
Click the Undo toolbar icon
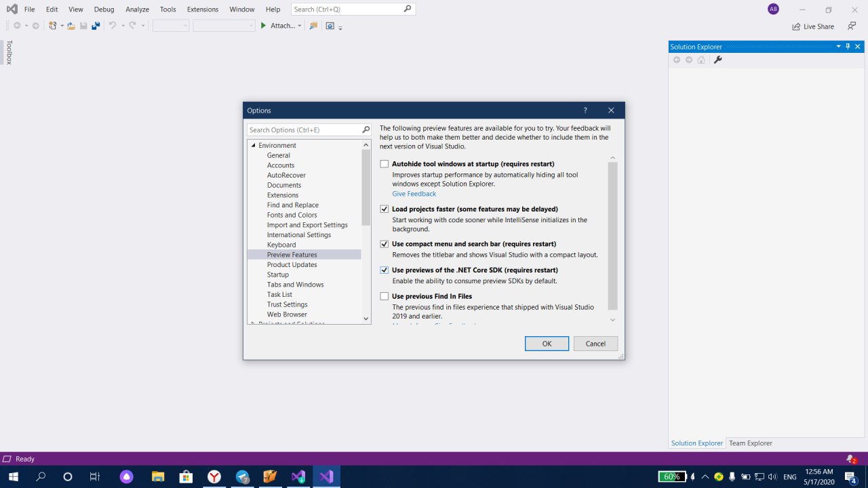pyautogui.click(x=113, y=26)
